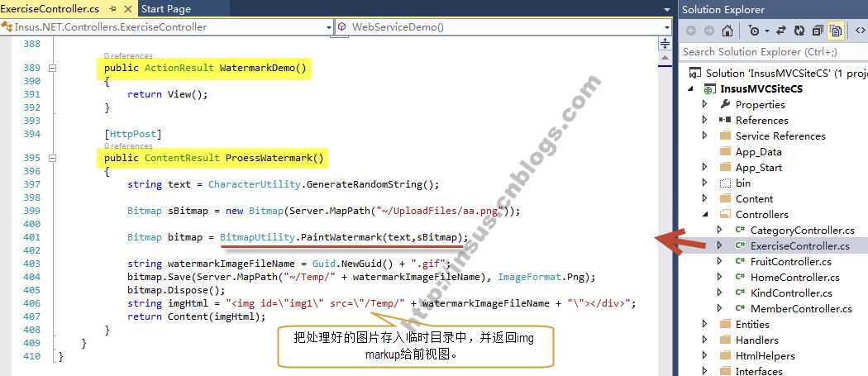Click the Pending Changes Filter clock icon

(754, 31)
